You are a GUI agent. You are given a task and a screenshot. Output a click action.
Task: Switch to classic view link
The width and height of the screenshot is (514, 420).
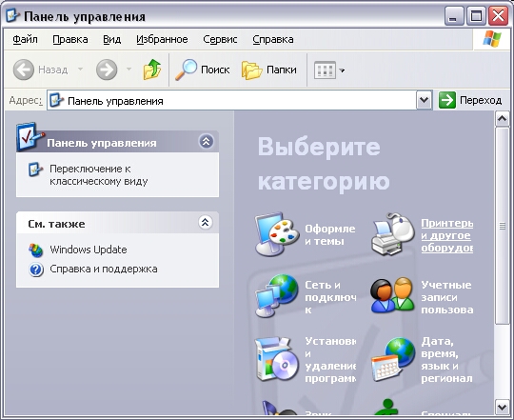click(98, 174)
